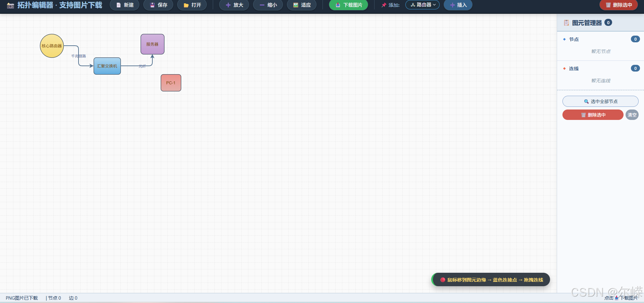This screenshot has width=644, height=303.
Task: Click the 插入 insert button
Action: click(458, 5)
